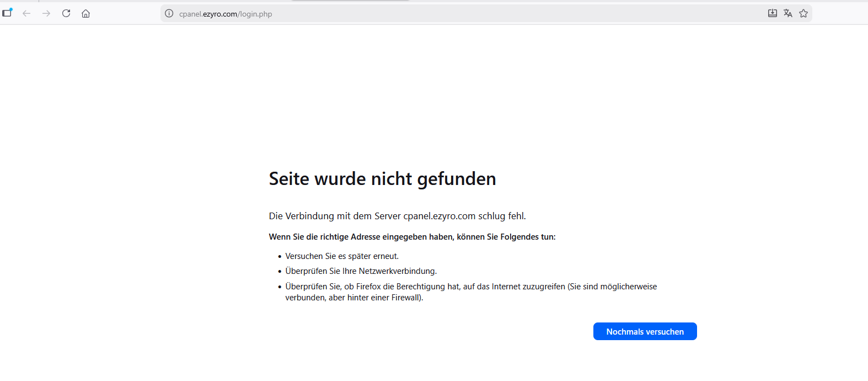Viewport: 868px width, 381px height.
Task: Click the words schlug fehl in error text
Action: 502,216
